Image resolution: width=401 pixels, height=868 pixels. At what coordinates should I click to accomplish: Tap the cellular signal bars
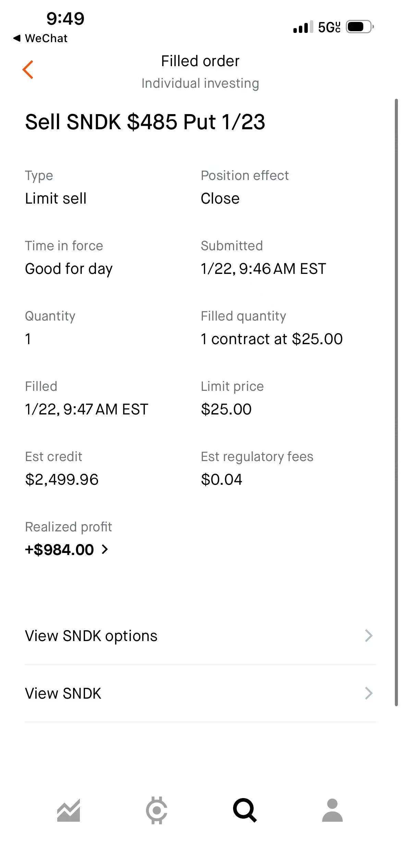coord(303,27)
